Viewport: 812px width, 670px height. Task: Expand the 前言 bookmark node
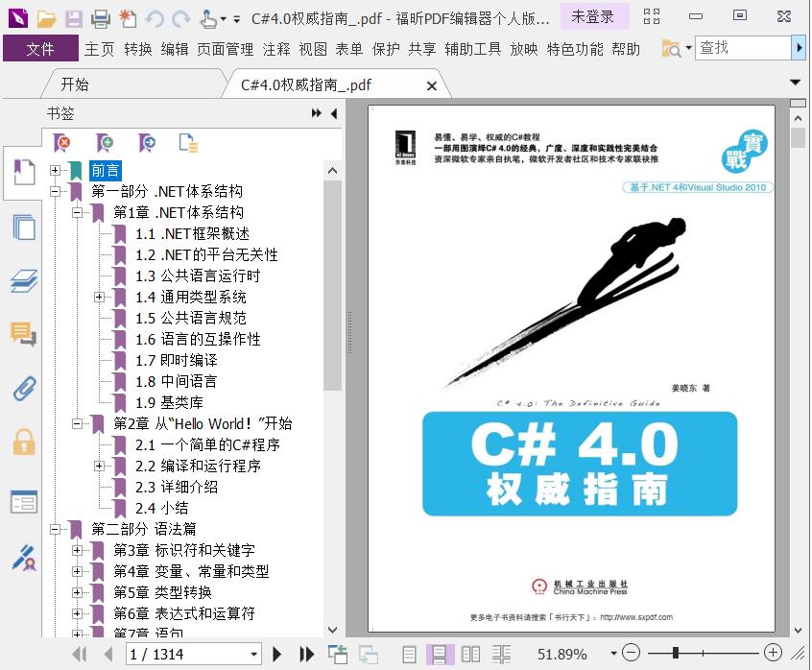click(55, 170)
